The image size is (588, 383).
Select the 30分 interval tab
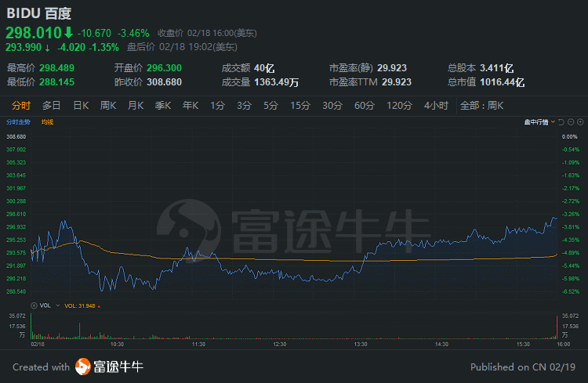tap(332, 106)
